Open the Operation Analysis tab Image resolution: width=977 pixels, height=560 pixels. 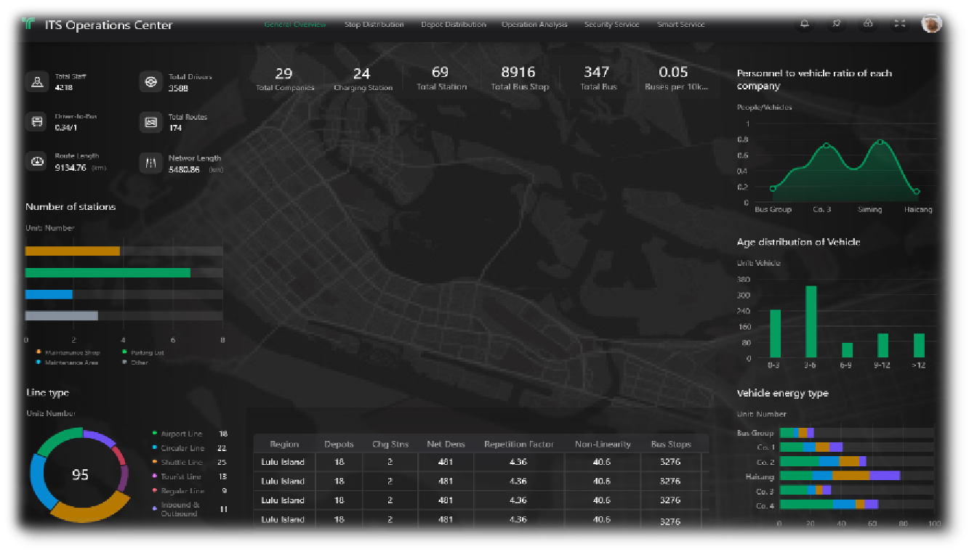click(534, 25)
